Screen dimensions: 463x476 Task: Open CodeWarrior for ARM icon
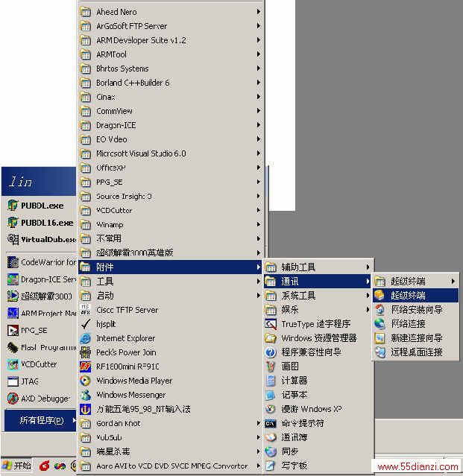(x=13, y=262)
